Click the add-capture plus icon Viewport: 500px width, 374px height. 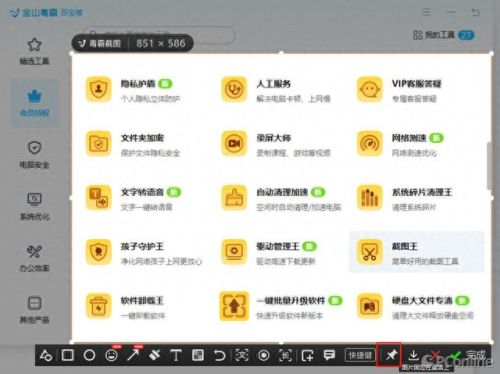point(307,355)
